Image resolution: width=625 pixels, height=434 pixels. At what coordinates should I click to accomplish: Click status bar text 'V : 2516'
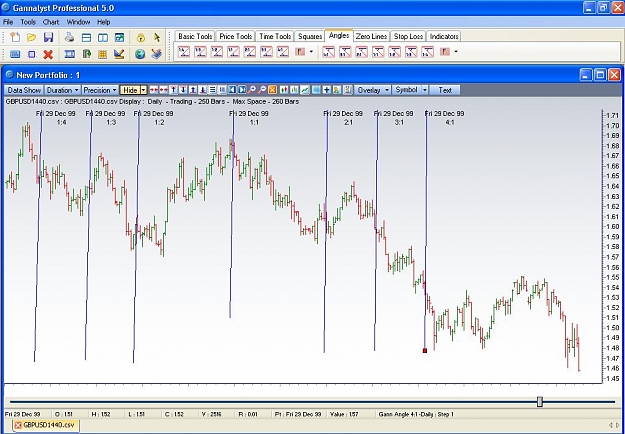click(213, 414)
